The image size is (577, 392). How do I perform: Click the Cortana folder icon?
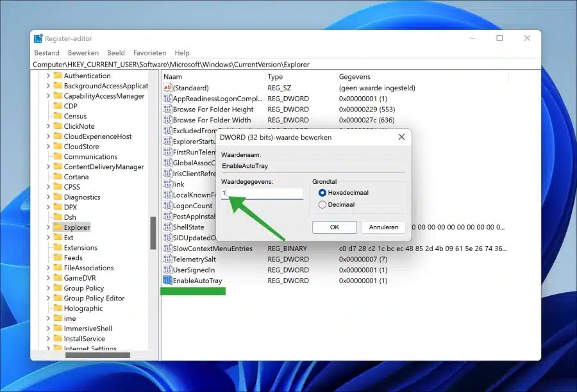tap(58, 177)
